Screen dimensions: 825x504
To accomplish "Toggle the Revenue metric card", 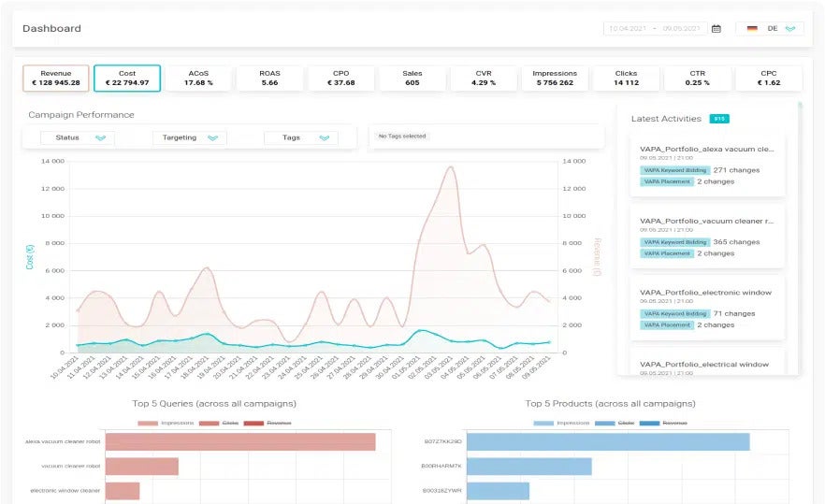I will tap(55, 78).
